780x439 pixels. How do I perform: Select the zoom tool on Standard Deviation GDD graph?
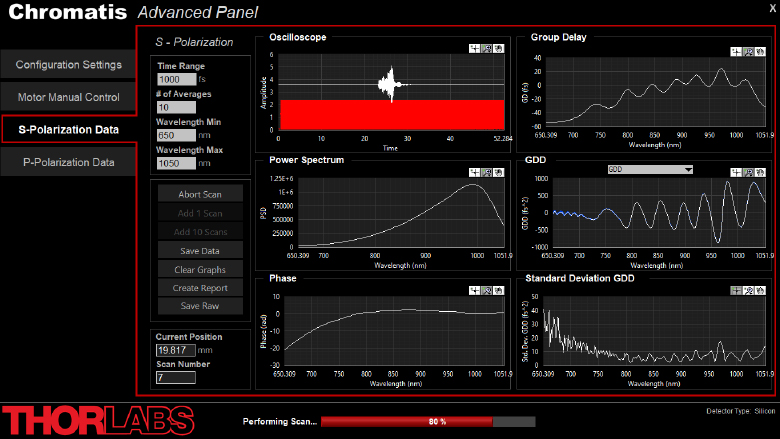pos(750,290)
